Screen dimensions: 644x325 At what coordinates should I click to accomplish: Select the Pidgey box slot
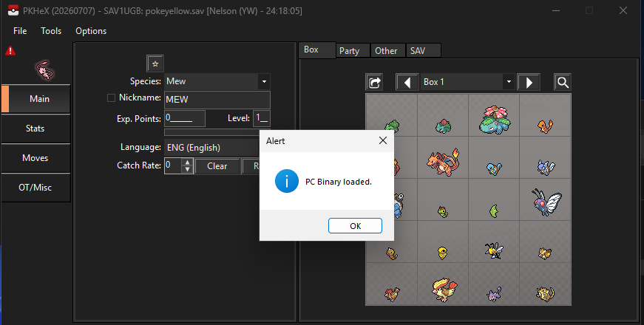(546, 242)
